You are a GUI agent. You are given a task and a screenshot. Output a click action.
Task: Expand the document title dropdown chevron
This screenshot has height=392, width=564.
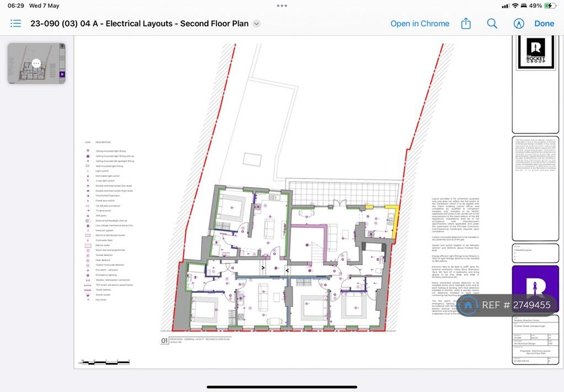tap(256, 24)
